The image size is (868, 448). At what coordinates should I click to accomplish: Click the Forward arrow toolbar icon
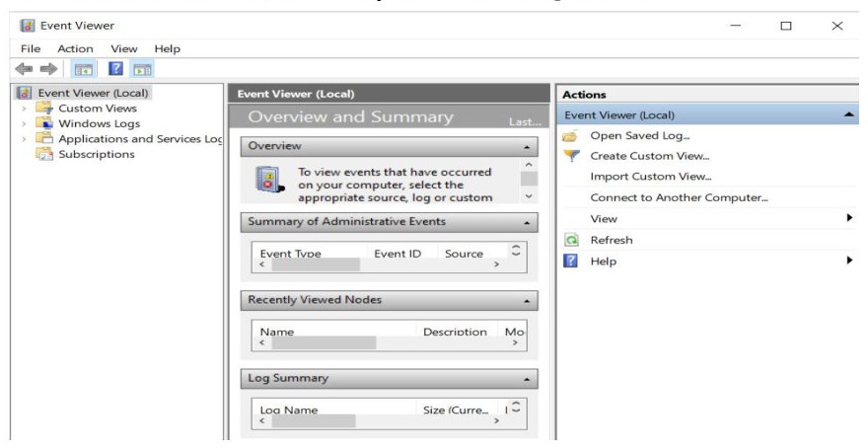point(48,69)
